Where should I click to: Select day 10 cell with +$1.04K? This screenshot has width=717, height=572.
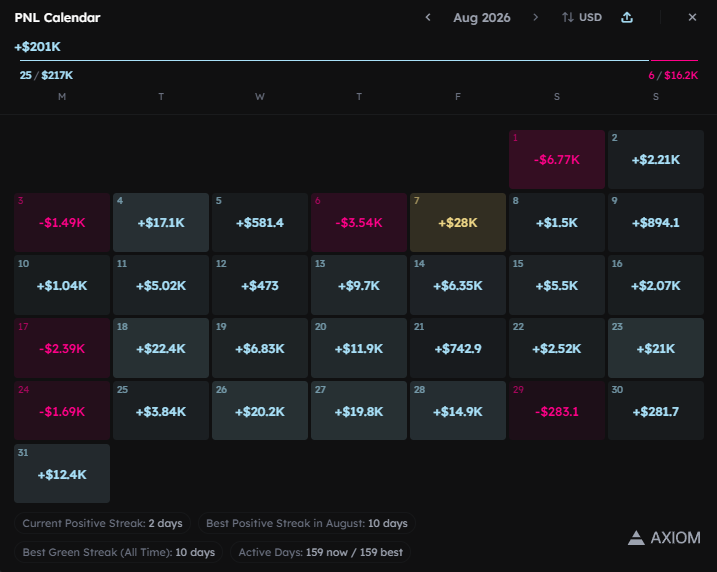[62, 285]
